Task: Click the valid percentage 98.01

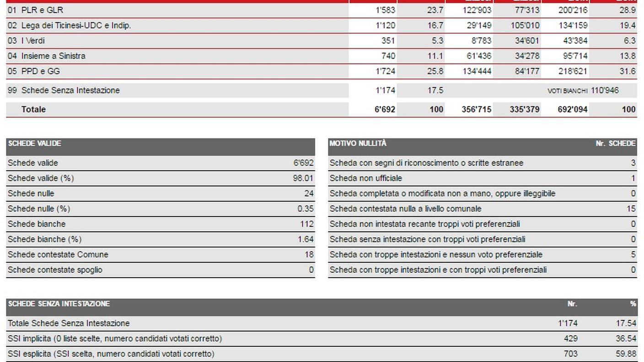Action: tap(303, 178)
